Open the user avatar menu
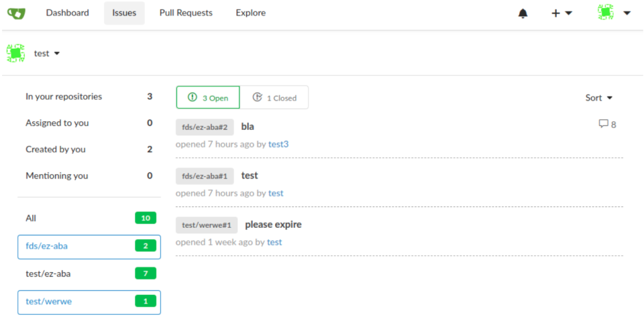The width and height of the screenshot is (644, 327). point(606,13)
